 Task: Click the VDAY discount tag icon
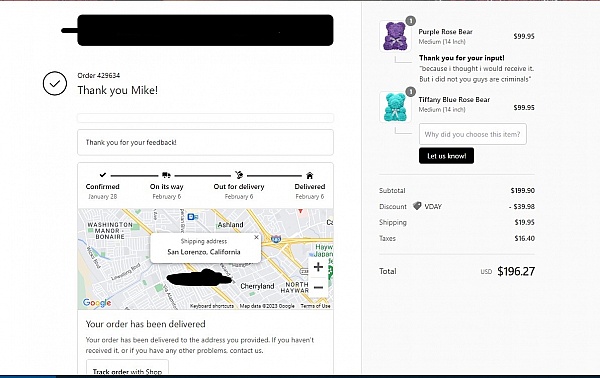click(417, 206)
